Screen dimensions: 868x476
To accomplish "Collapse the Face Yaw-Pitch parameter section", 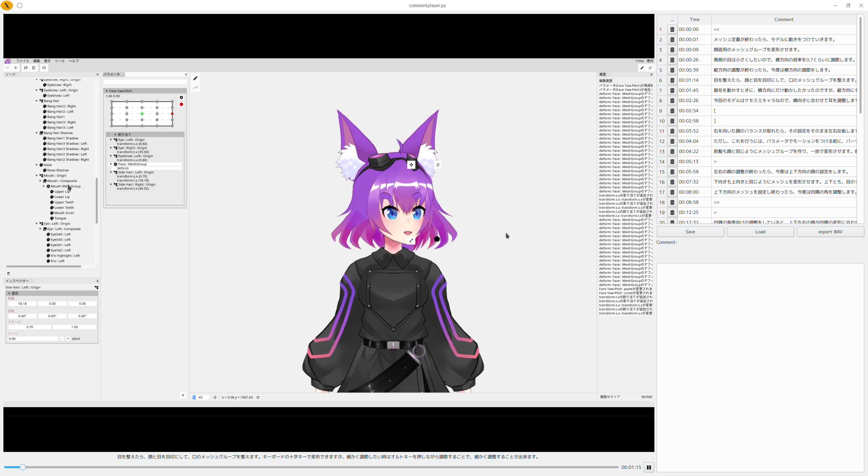I will click(107, 91).
